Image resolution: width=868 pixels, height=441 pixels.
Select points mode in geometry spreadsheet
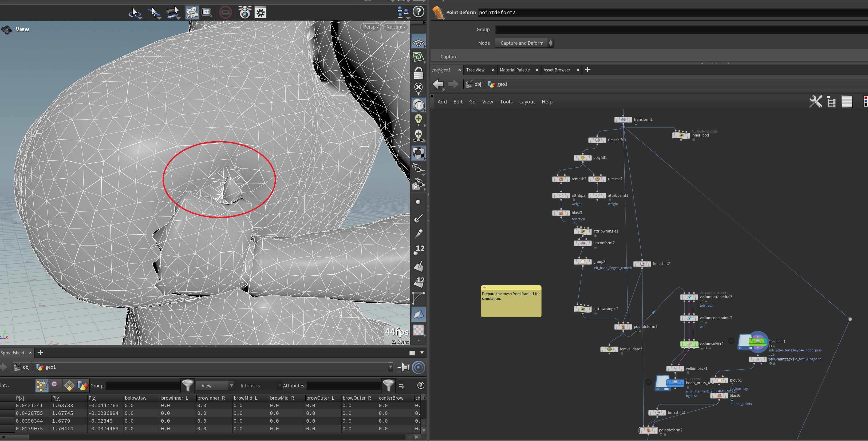tap(42, 386)
